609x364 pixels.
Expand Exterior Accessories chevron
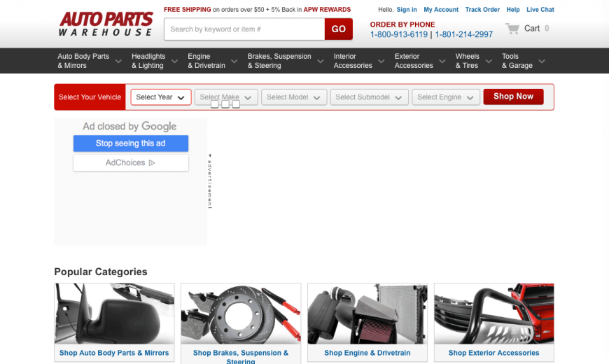442,61
